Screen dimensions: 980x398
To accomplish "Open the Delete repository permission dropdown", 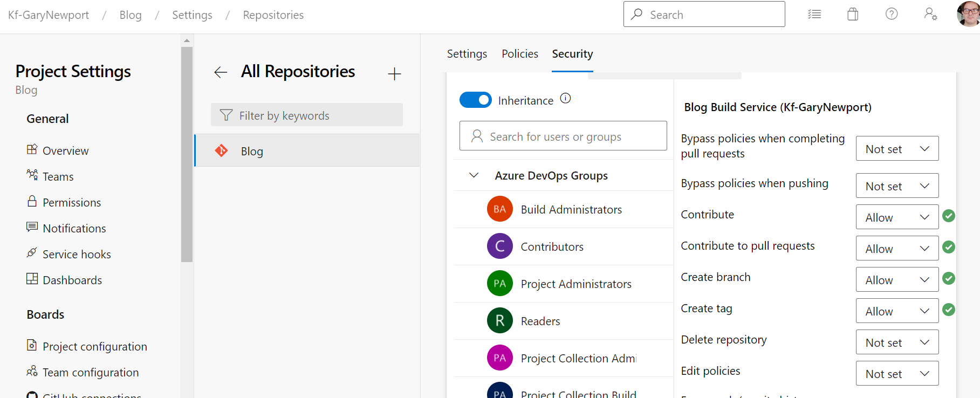I will (897, 342).
